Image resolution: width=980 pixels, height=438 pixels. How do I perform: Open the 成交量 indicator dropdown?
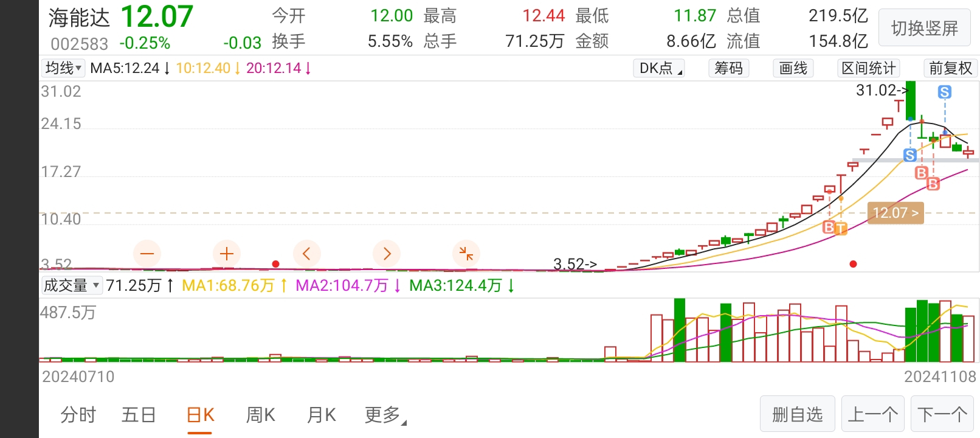tap(71, 285)
